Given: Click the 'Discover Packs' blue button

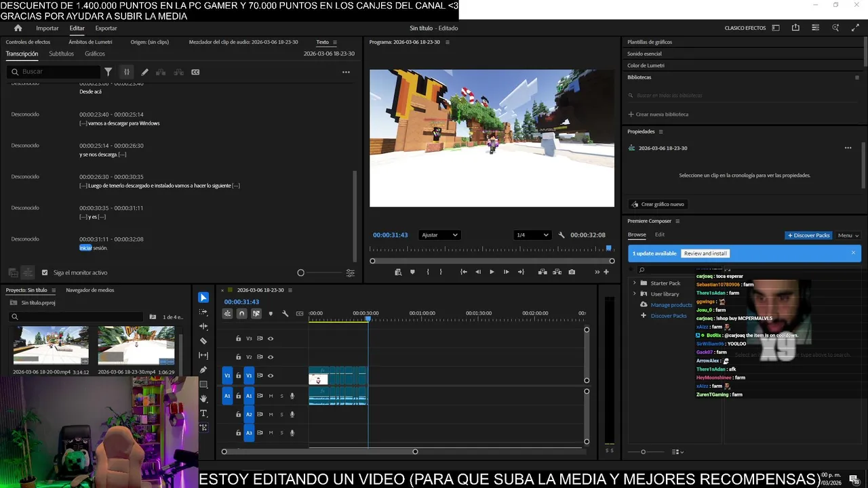Looking at the screenshot, I should coord(809,235).
